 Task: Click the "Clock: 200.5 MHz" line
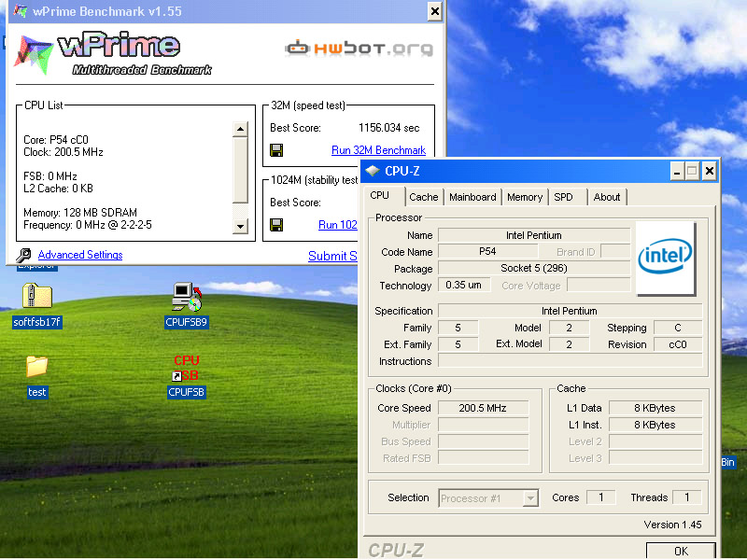pyautogui.click(x=63, y=152)
